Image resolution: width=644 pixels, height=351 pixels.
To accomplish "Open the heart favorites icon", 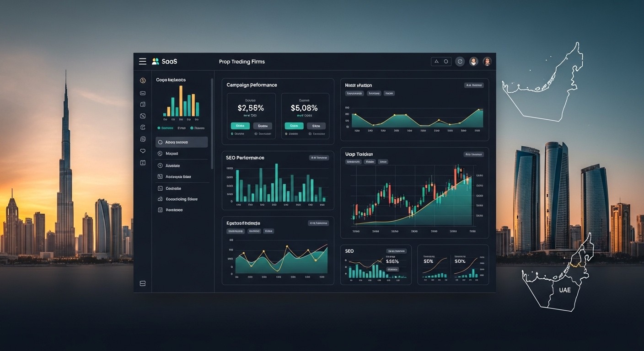I will (x=143, y=151).
